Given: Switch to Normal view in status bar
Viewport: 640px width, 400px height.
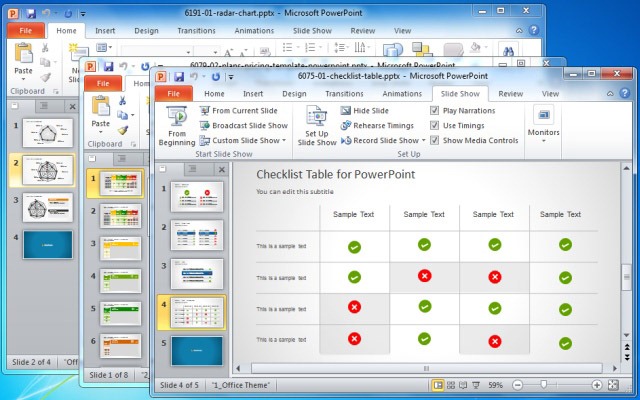Looking at the screenshot, I should [438, 385].
